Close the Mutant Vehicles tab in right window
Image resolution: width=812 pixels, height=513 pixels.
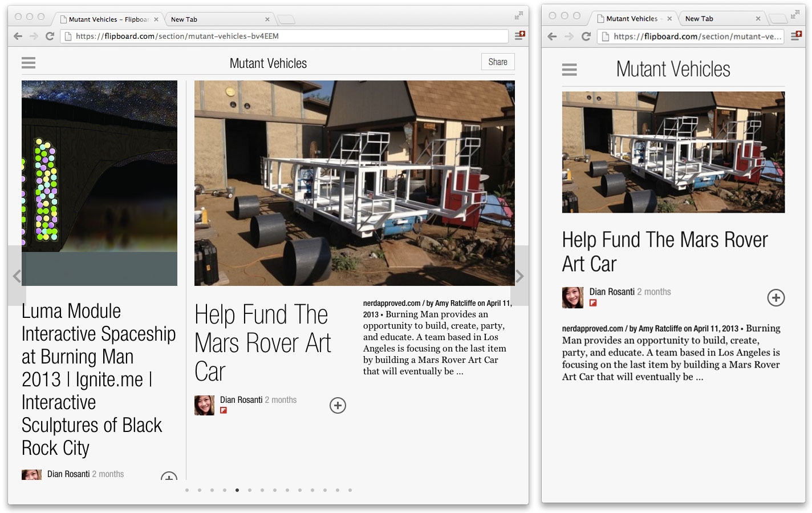[x=669, y=19]
